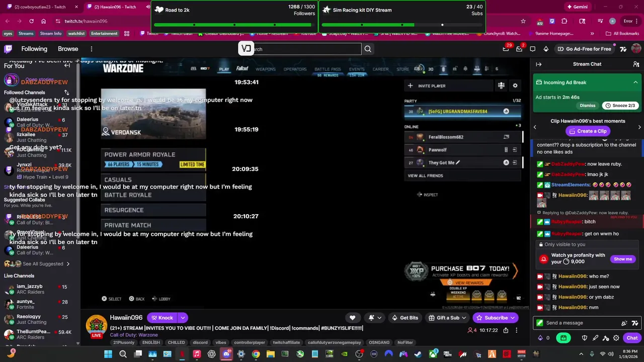Click the heart follow icon under the stream
Image resolution: width=644 pixels, height=362 pixels.
[x=352, y=318]
